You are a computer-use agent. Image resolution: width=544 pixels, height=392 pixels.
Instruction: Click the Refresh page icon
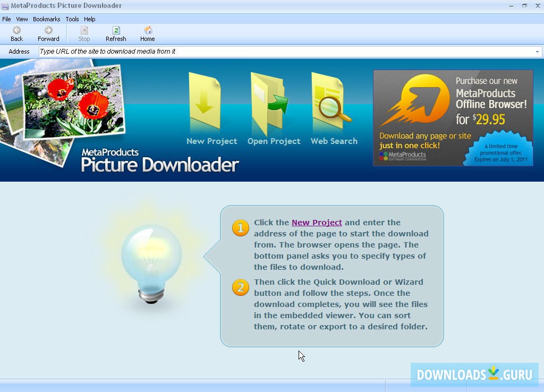[x=116, y=30]
